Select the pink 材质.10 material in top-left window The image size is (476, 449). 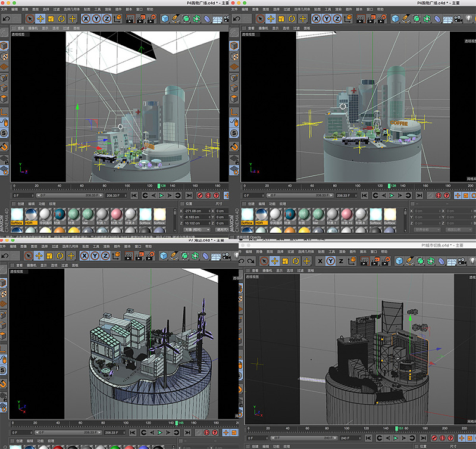[x=116, y=217]
